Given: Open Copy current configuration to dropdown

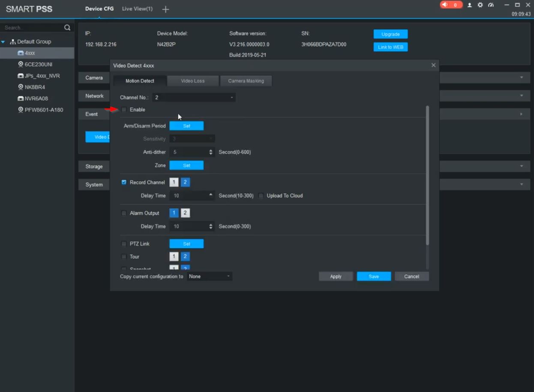Looking at the screenshot, I should pos(210,277).
